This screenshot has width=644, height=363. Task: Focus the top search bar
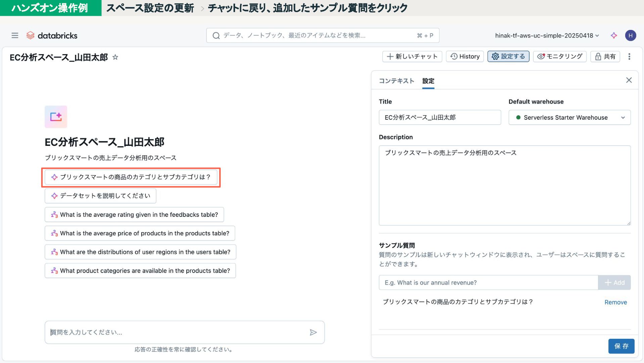[x=323, y=35]
